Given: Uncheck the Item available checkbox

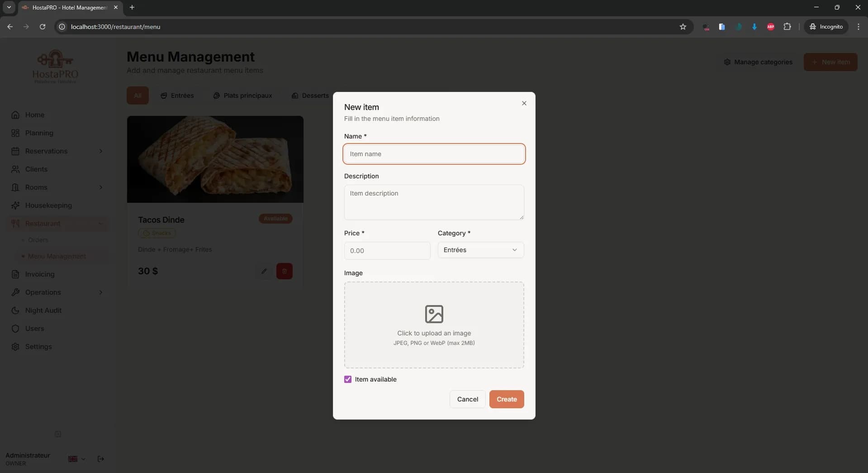Looking at the screenshot, I should click(x=347, y=379).
